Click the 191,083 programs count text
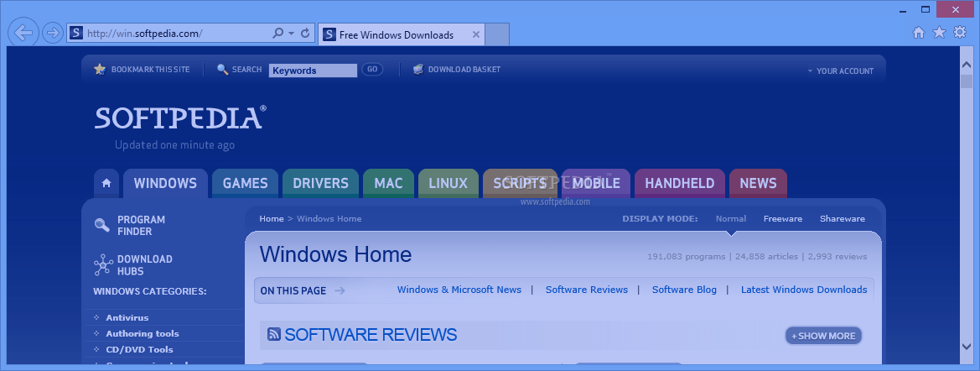This screenshot has height=371, width=980. click(686, 257)
